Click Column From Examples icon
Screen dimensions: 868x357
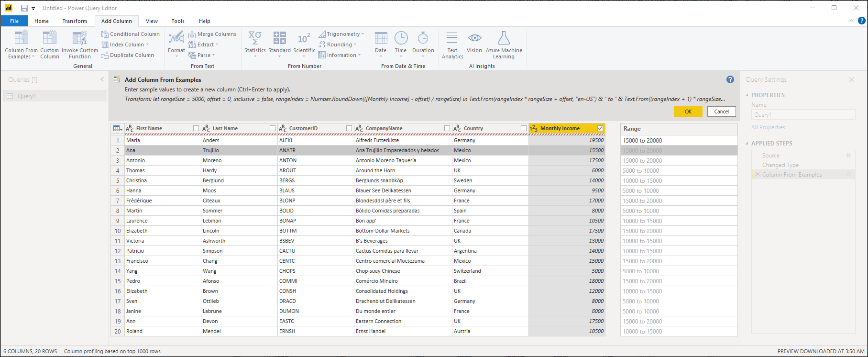pos(21,37)
